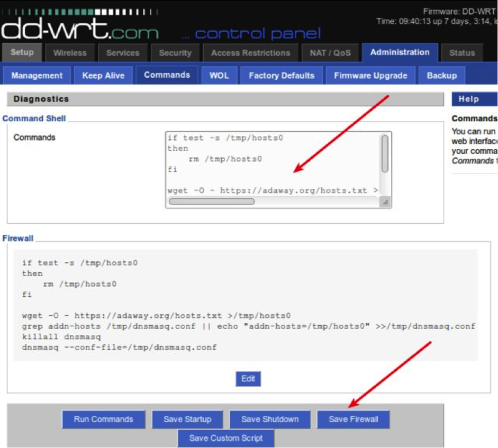
Task: Open the Backup sub-tab
Action: [x=441, y=75]
